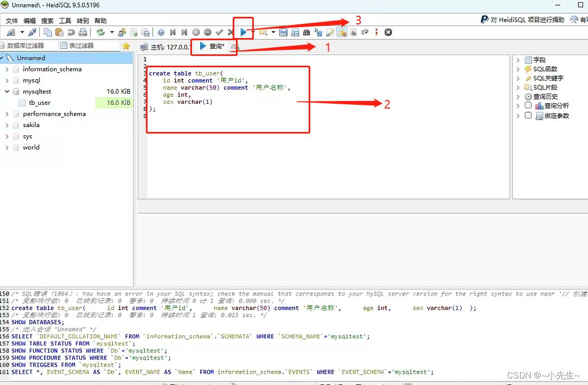
Task: Click the Post changes checkmark icon
Action: coord(219,33)
